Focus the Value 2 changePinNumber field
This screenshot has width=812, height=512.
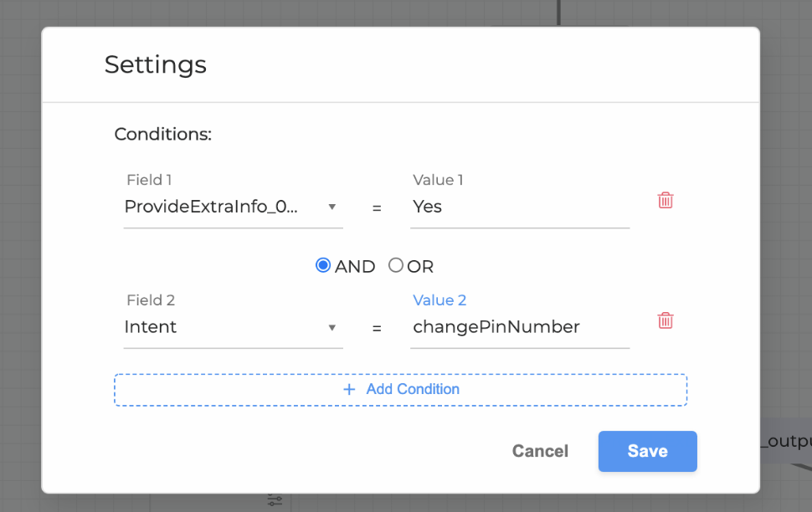(520, 327)
